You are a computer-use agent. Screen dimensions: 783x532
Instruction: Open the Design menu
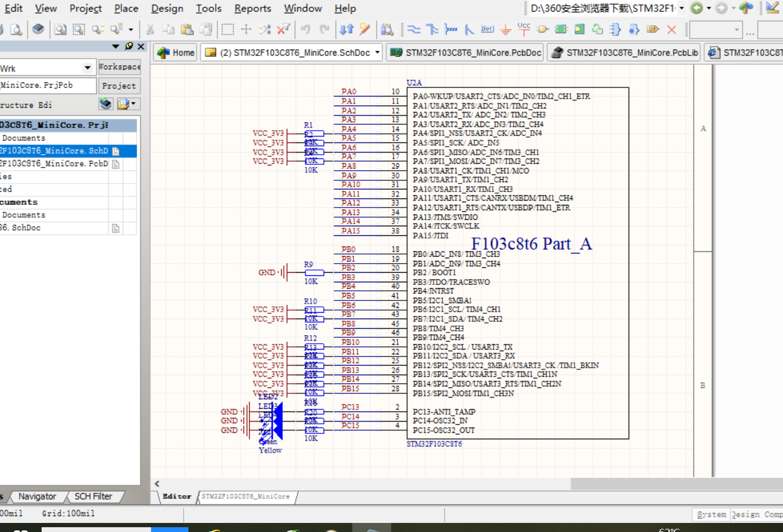coord(167,8)
